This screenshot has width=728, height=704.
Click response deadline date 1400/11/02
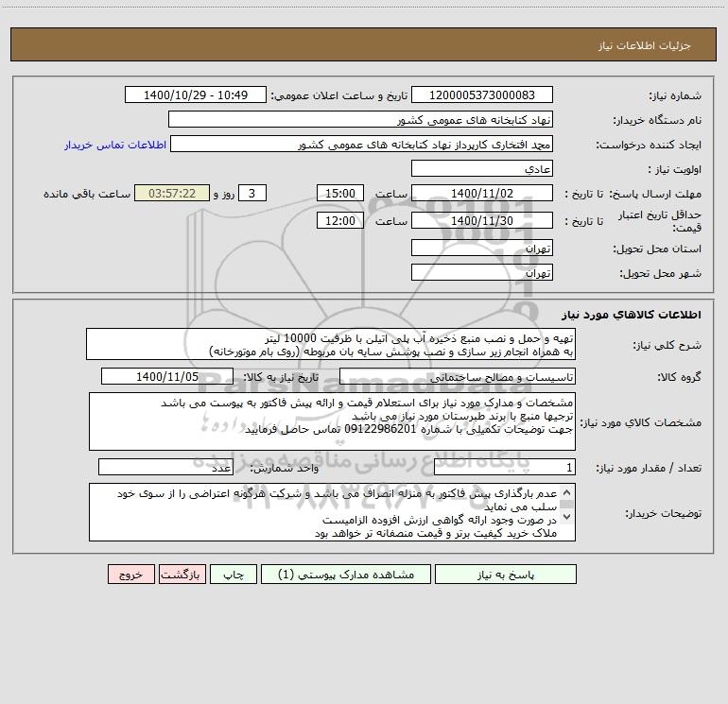482,193
